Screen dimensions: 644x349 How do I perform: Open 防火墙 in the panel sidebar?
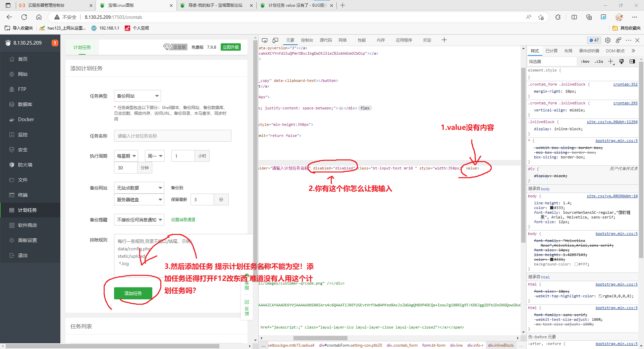[x=30, y=165]
